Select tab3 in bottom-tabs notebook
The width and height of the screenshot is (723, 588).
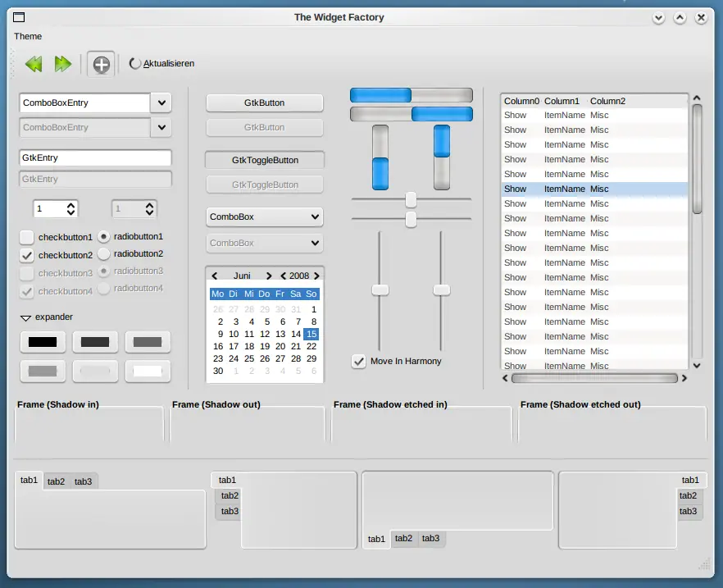pos(430,538)
